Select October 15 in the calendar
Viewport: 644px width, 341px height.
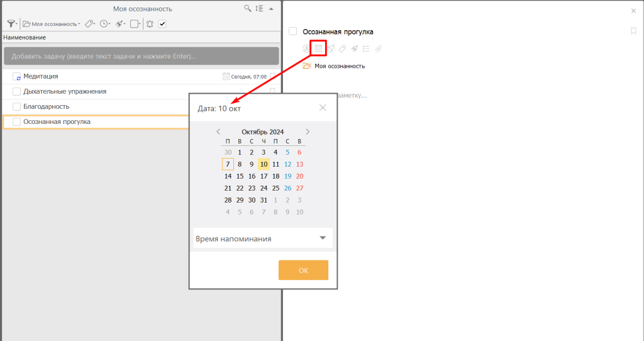click(240, 176)
